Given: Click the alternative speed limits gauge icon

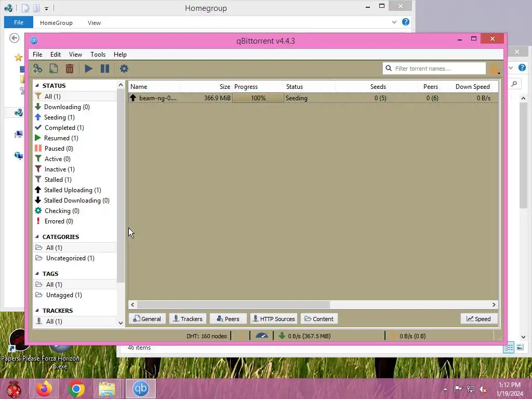Looking at the screenshot, I should [262, 336].
